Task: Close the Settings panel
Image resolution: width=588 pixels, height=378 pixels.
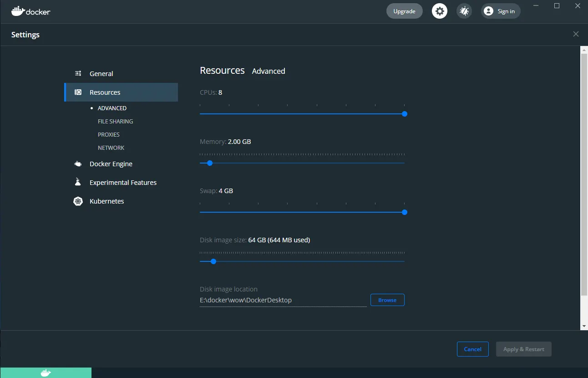Action: [576, 34]
